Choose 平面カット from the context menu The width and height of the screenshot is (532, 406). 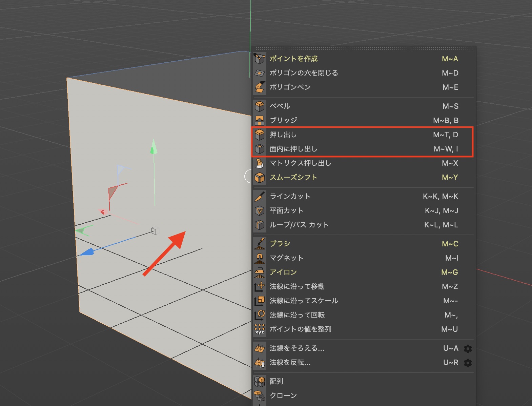(286, 210)
